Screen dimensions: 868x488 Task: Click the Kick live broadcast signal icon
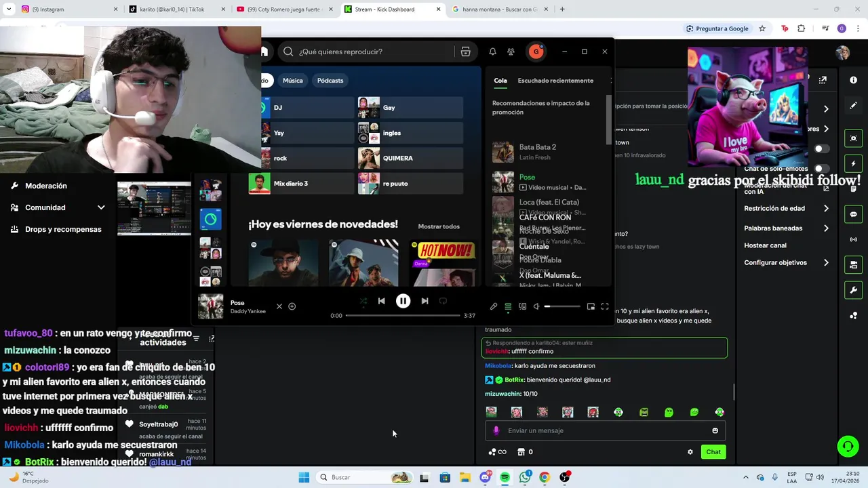[853, 239]
